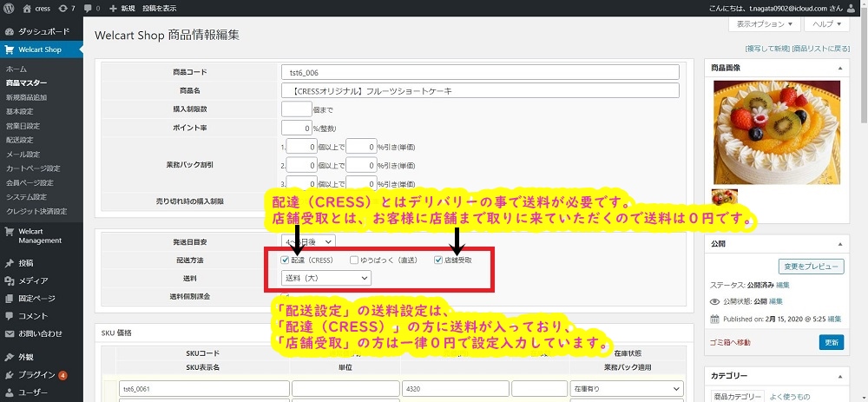Viewport: 868px width, 402px height.
Task: Collapse the カテゴリー panel
Action: point(839,377)
